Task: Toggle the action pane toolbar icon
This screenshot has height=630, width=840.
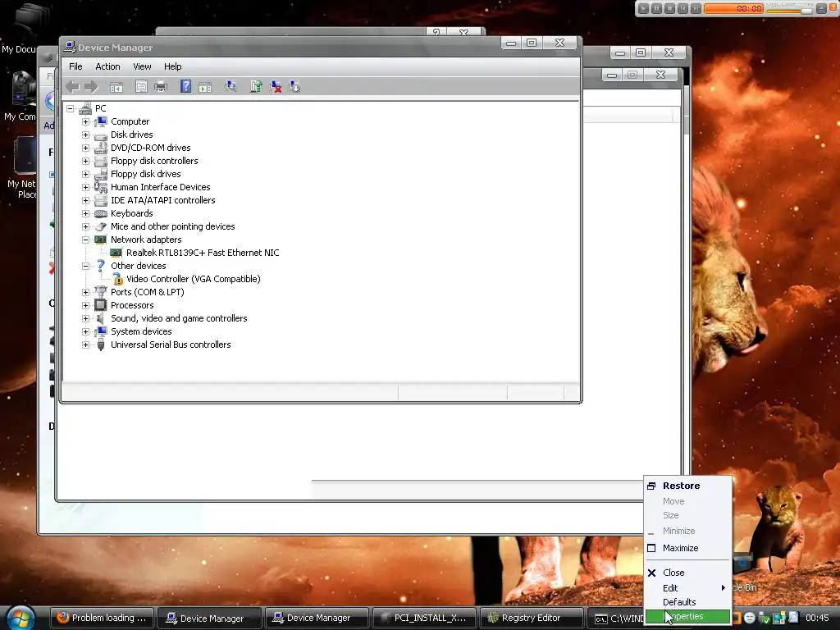Action: [205, 86]
